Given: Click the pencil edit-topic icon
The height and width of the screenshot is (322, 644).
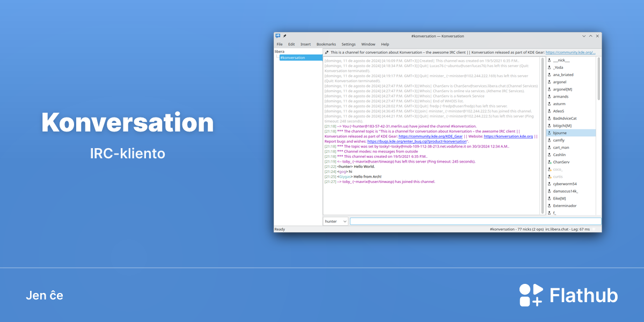Looking at the screenshot, I should click(x=327, y=53).
